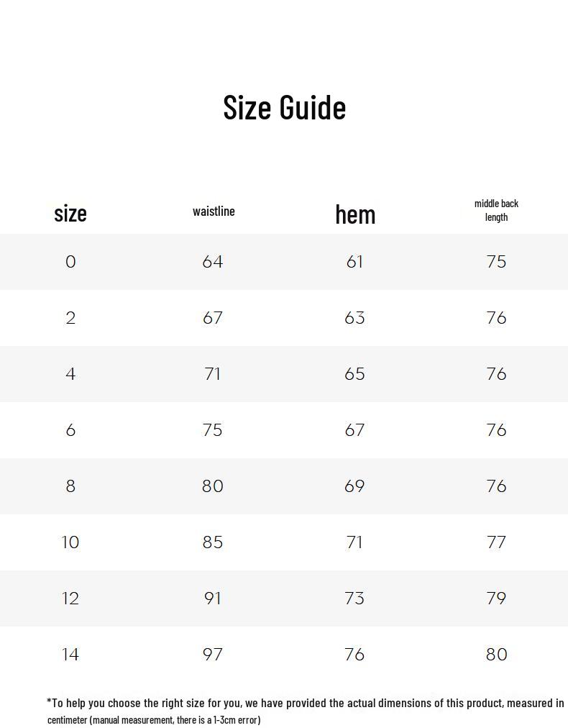568x728 pixels.
Task: Select size 0 in the size column
Action: pos(70,262)
